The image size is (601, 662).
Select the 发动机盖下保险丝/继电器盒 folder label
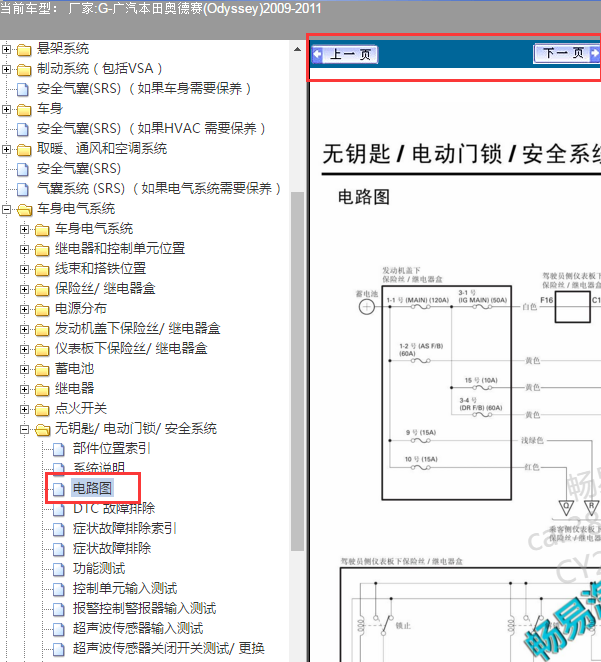pos(138,328)
